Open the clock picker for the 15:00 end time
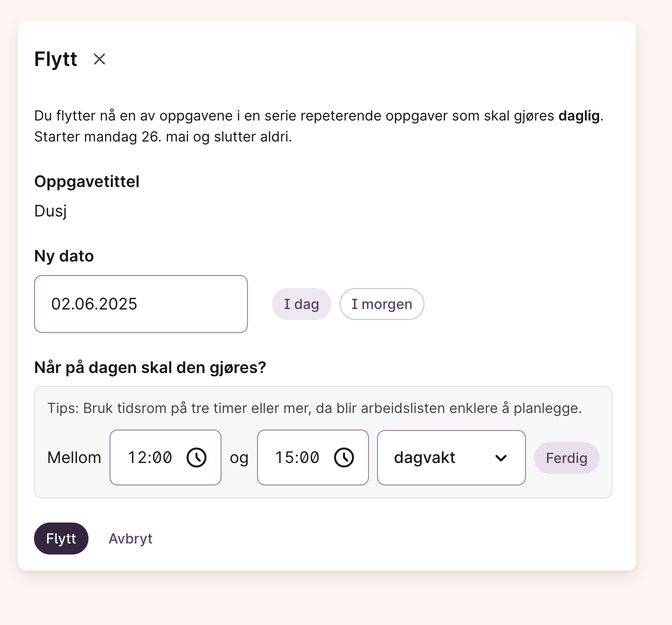This screenshot has height=625, width=672. tap(344, 457)
